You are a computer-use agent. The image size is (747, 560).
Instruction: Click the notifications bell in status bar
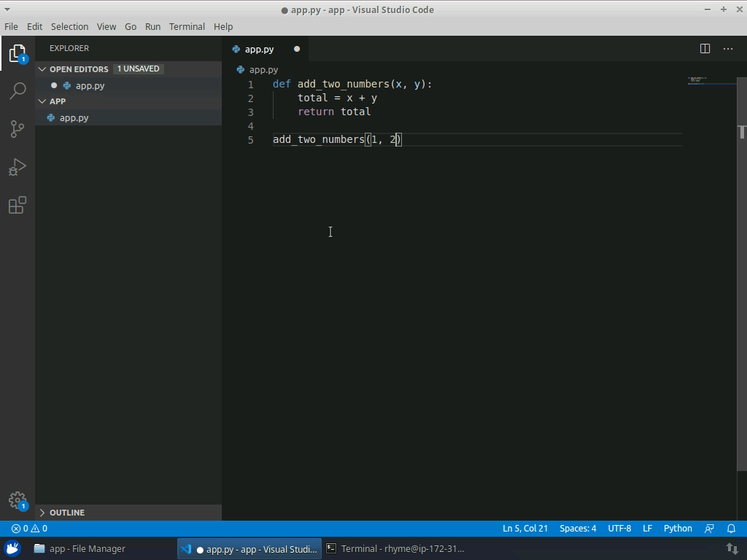(731, 528)
